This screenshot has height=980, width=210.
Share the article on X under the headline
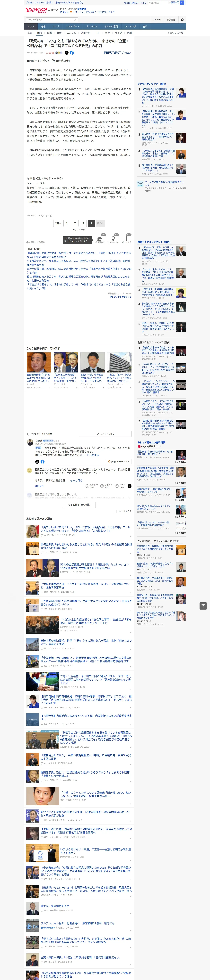66,53
